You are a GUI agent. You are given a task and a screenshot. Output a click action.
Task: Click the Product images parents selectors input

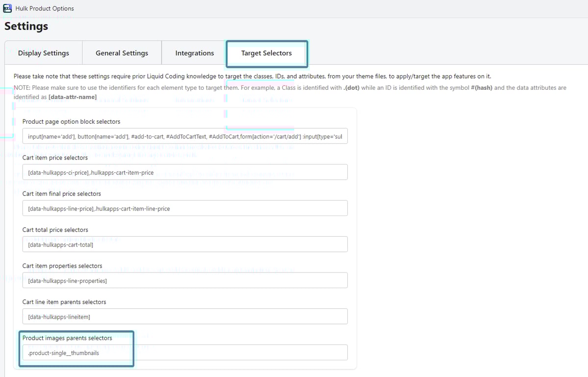click(185, 352)
